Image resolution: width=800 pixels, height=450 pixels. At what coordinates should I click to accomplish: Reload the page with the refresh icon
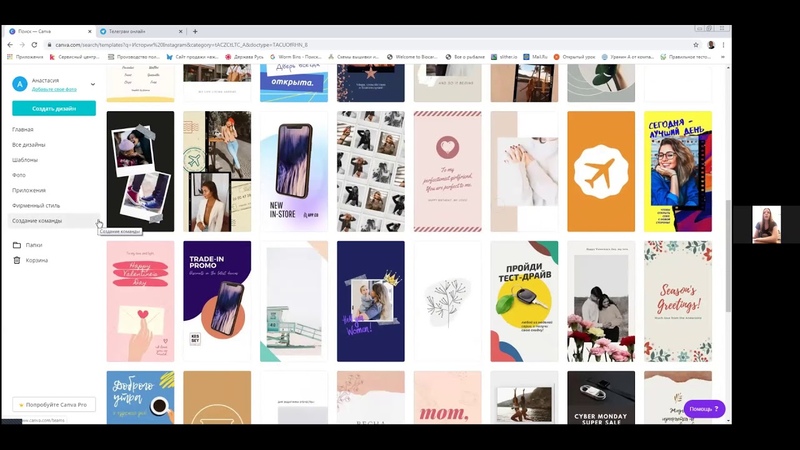point(34,45)
